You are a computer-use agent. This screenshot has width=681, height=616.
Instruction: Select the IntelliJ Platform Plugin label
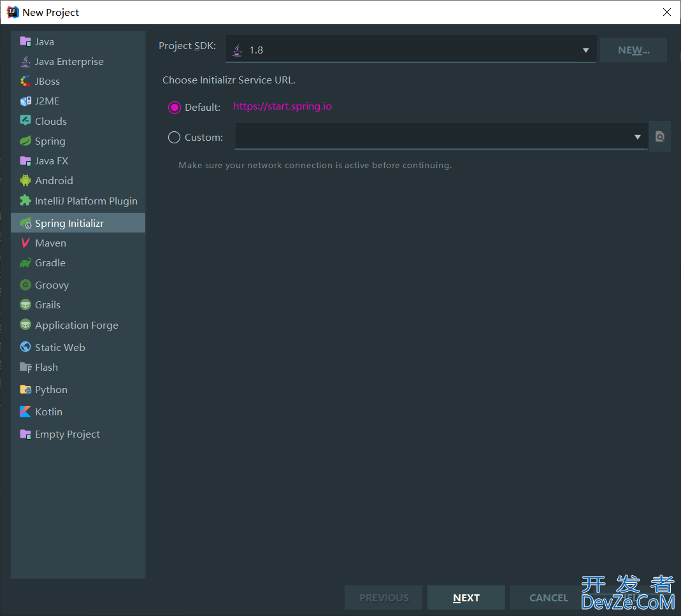pos(86,201)
